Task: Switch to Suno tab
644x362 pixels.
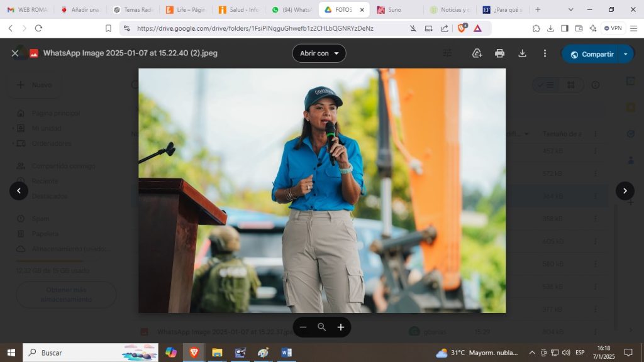Action: click(x=396, y=9)
